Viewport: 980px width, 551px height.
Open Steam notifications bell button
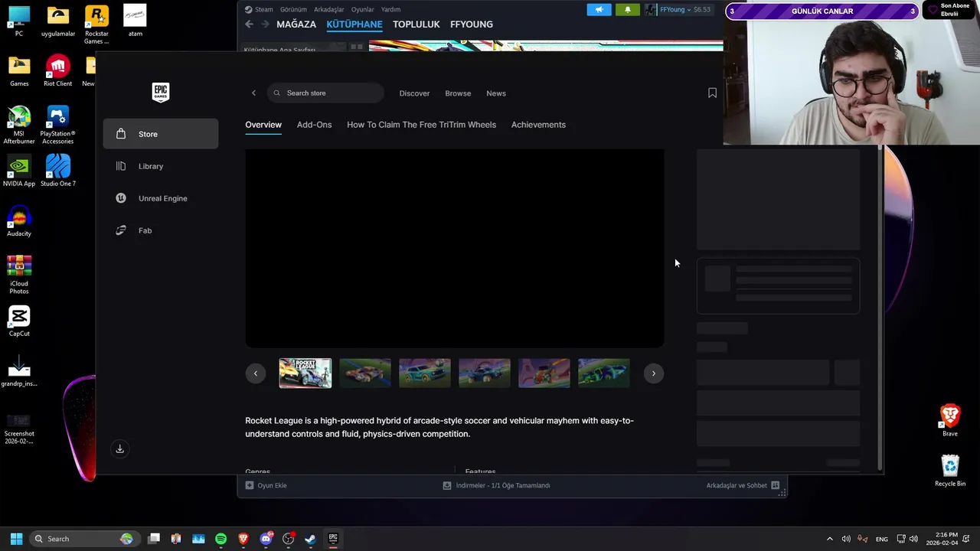pos(627,10)
